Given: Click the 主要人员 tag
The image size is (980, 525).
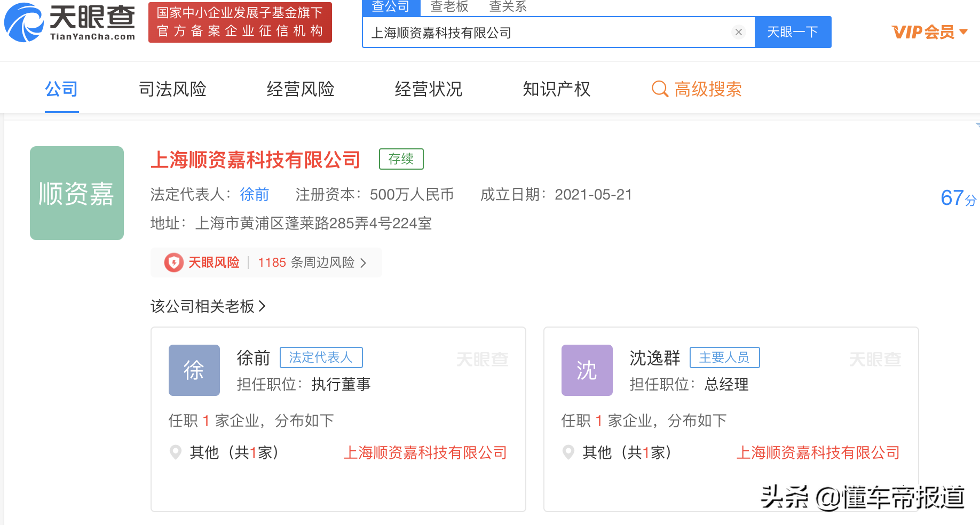Looking at the screenshot, I should pyautogui.click(x=725, y=357).
